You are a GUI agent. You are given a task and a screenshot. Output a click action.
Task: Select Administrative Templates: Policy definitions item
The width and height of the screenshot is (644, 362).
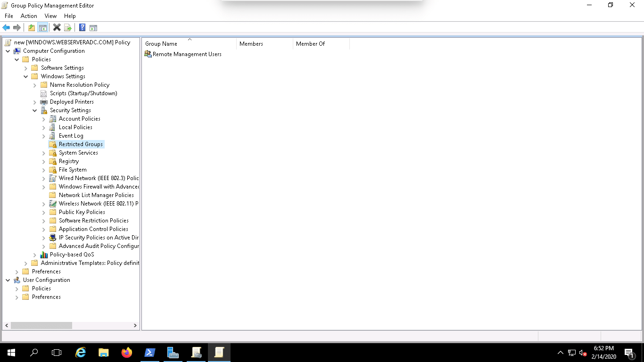pos(90,263)
